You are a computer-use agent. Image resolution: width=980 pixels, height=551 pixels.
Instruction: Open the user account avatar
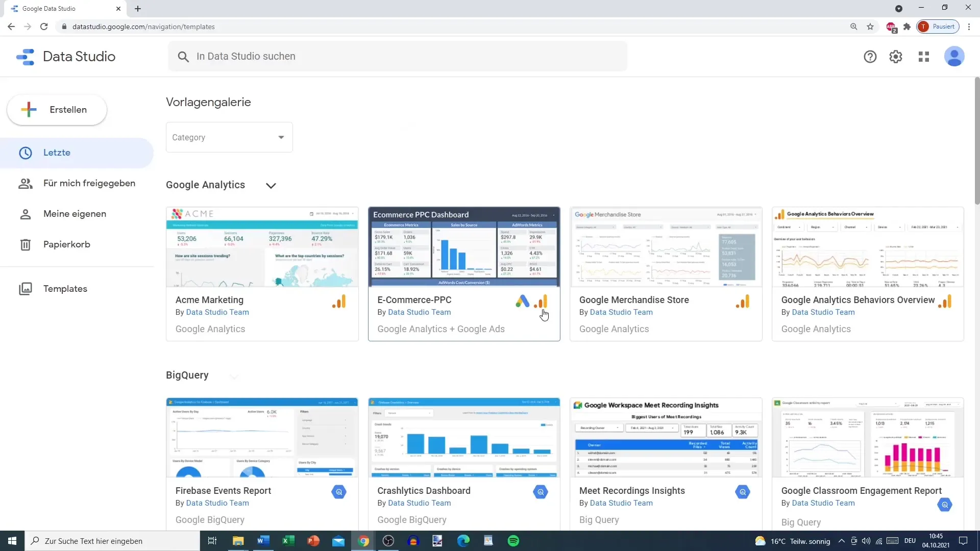[954, 57]
